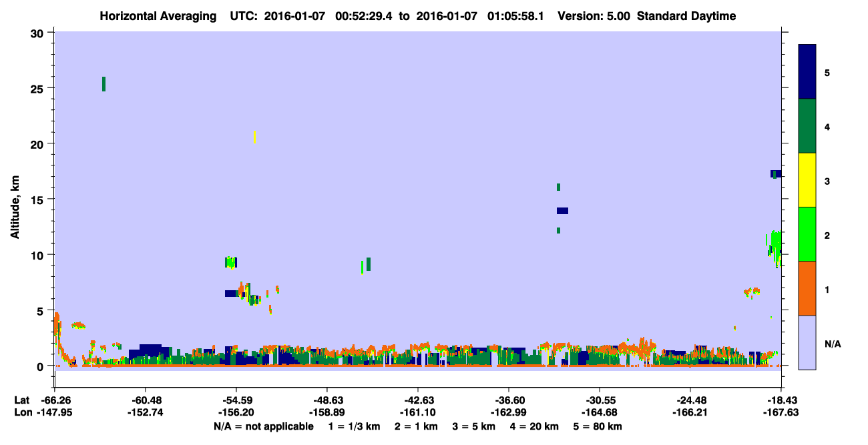Viewport: 868px width, 445px height.
Task: Click the latitude value '-66.26'
Action: click(x=55, y=400)
